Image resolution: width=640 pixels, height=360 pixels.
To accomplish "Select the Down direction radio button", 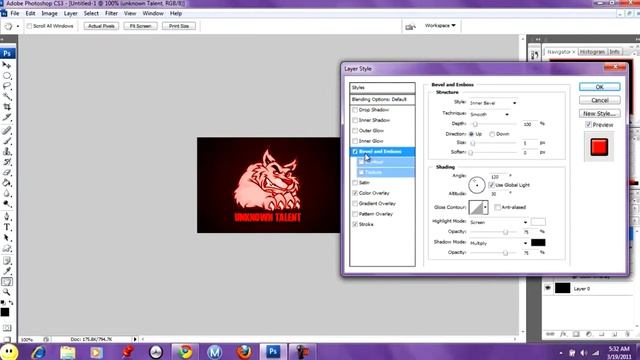I will tap(492, 134).
